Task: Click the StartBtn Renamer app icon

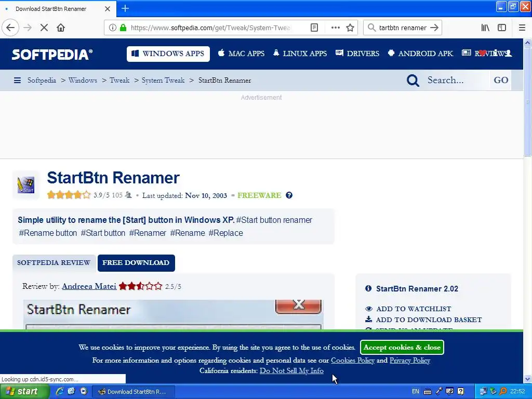Action: point(26,185)
